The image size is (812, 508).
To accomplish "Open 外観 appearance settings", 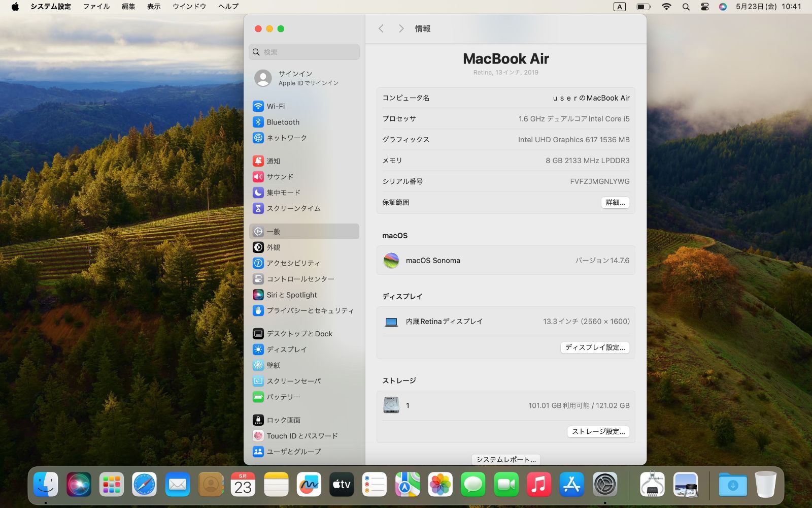I will pos(304,247).
